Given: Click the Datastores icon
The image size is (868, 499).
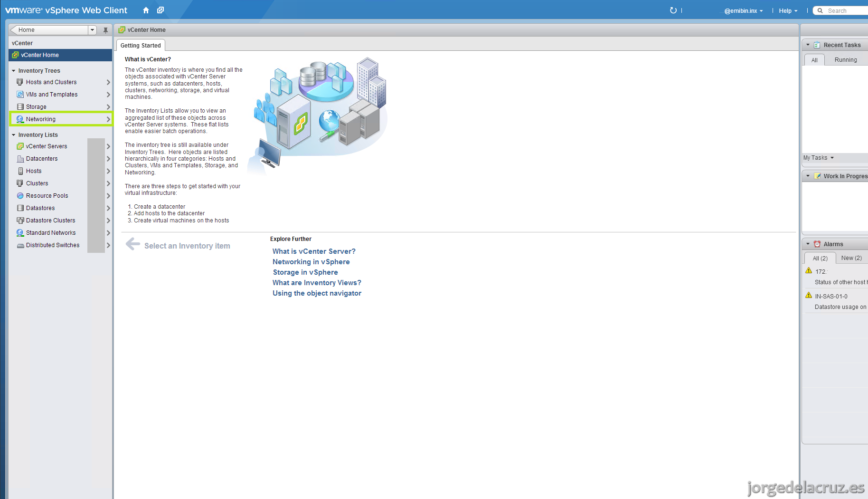Looking at the screenshot, I should point(20,208).
